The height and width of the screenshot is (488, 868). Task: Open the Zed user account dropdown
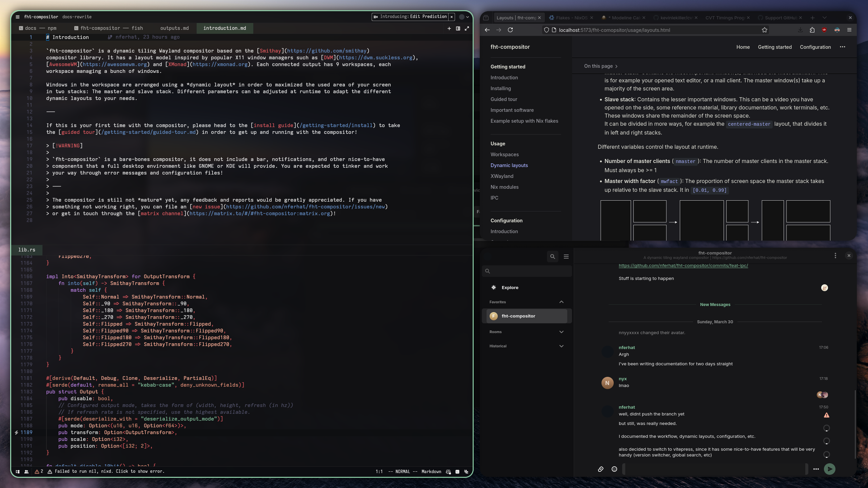click(x=464, y=17)
